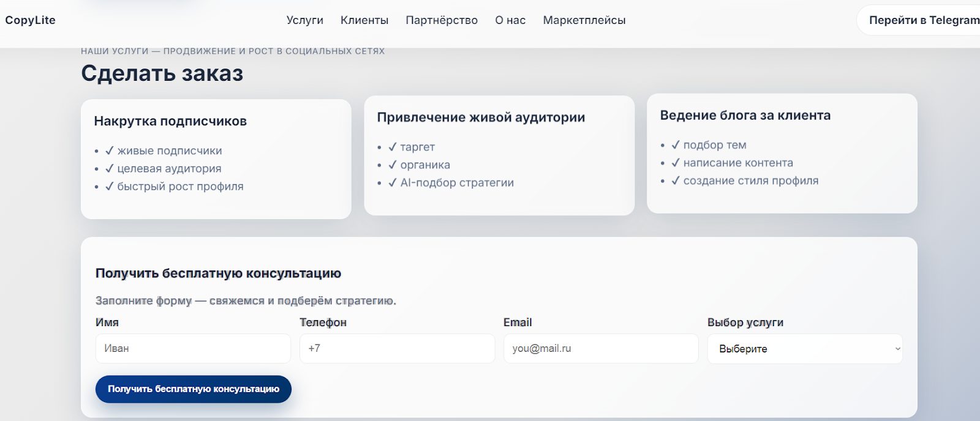The width and height of the screenshot is (980, 421).
Task: Click the подбор тем list item
Action: [x=709, y=145]
